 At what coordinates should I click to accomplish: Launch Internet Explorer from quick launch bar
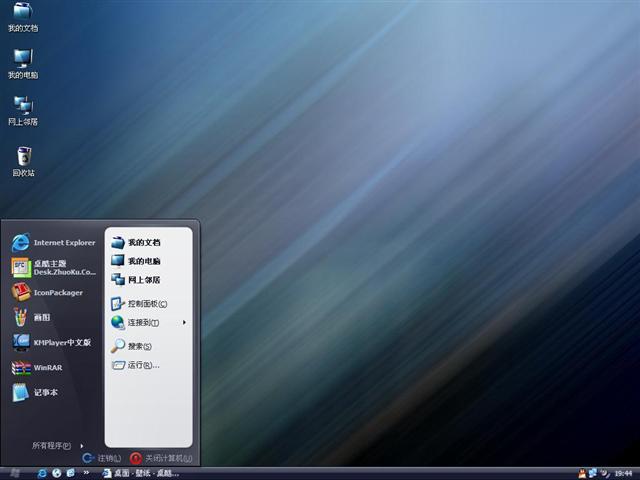[x=42, y=473]
